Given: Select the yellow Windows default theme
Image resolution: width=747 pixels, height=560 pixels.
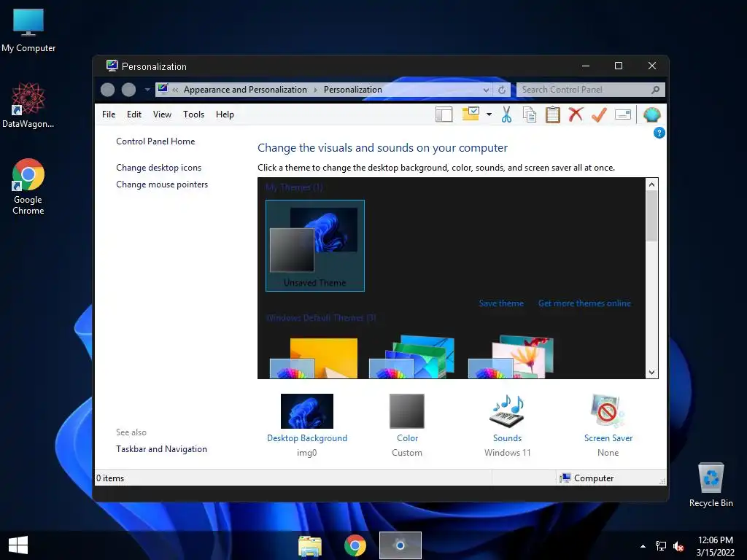Looking at the screenshot, I should pos(314,357).
